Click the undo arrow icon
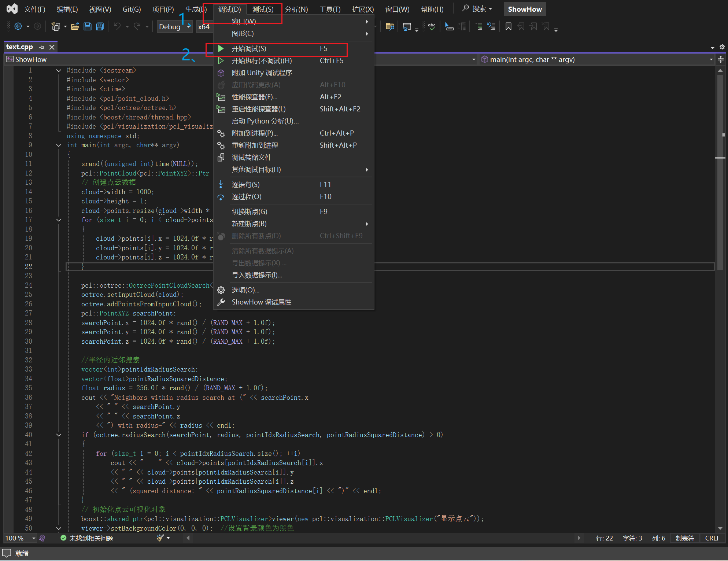 coord(117,26)
